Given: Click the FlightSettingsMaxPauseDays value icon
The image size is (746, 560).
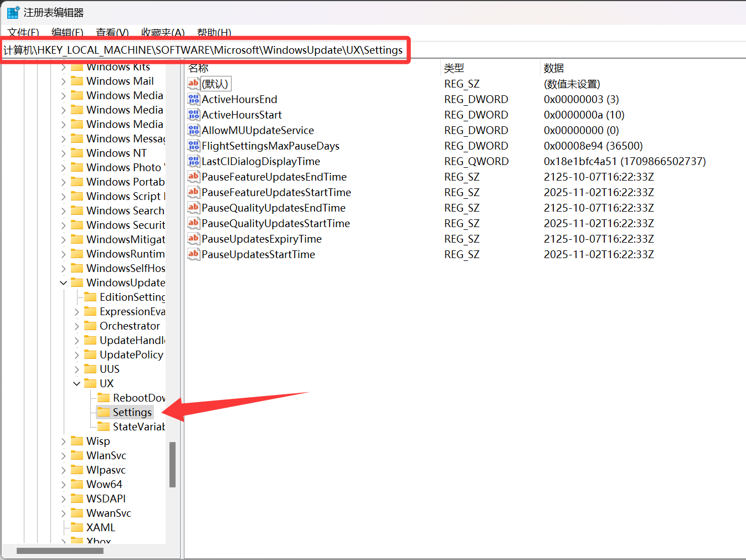Looking at the screenshot, I should 193,146.
